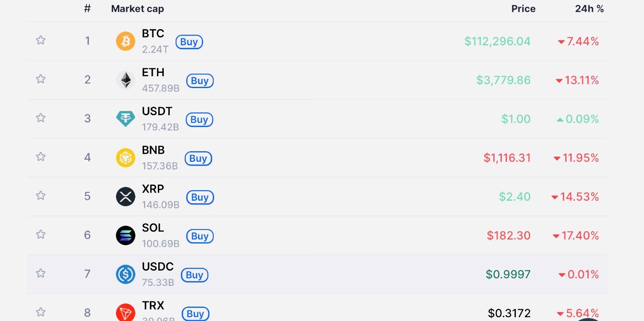Click the XRP black logo icon
644x321 pixels.
pos(125,197)
